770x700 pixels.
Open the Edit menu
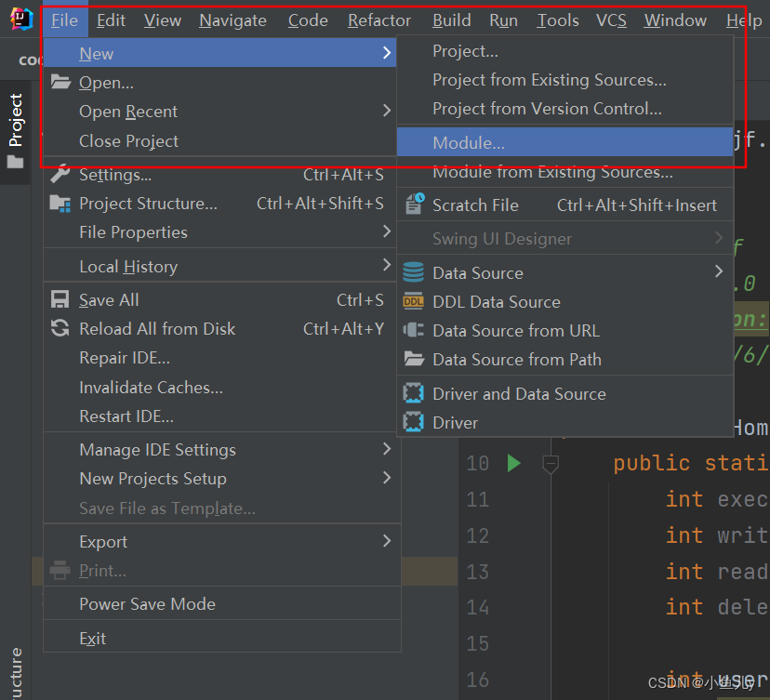click(x=111, y=20)
